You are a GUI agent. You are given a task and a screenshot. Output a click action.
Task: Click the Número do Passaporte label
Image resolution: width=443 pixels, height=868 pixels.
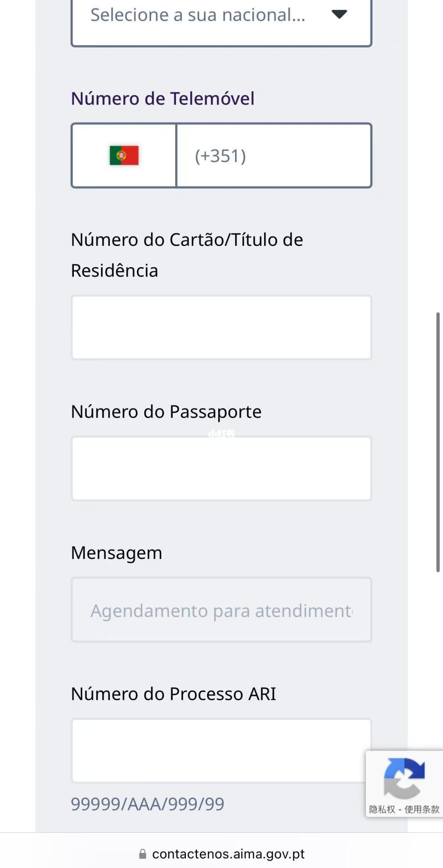point(166,412)
